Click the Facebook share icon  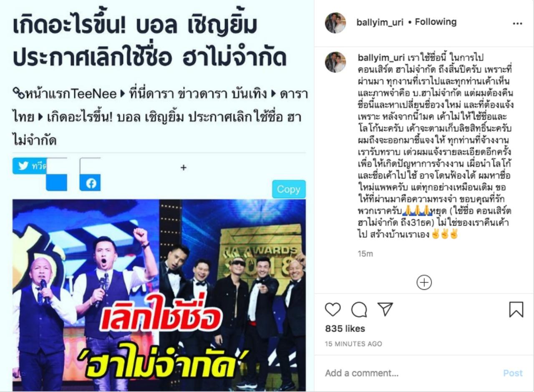[90, 183]
